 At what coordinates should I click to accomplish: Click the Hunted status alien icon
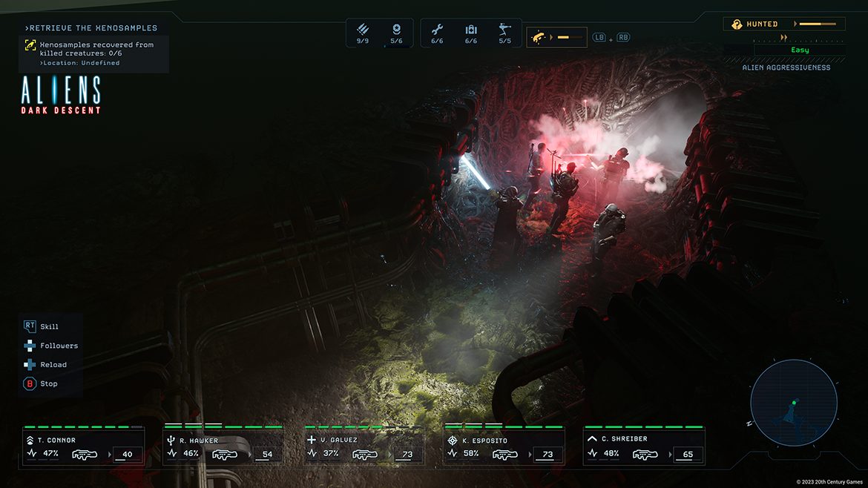click(x=736, y=24)
